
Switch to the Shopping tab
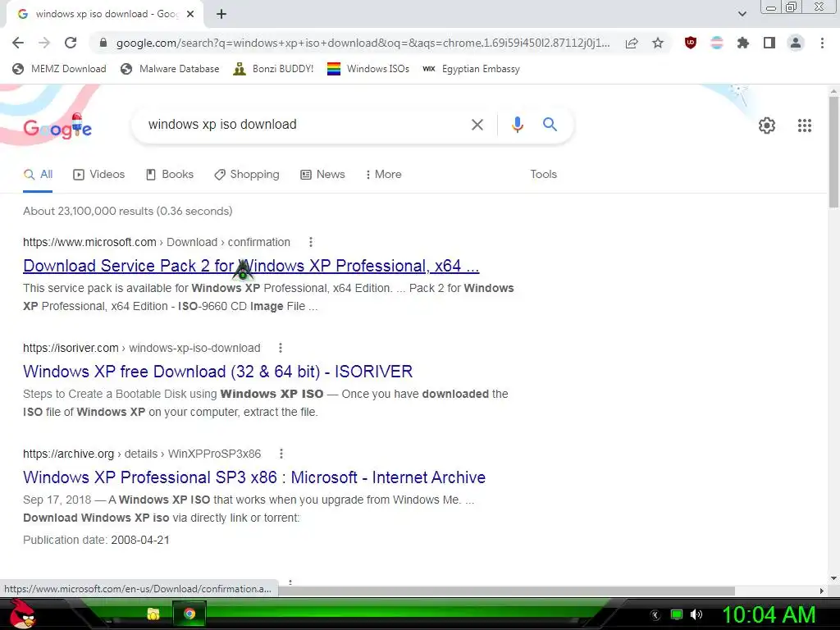click(x=247, y=175)
